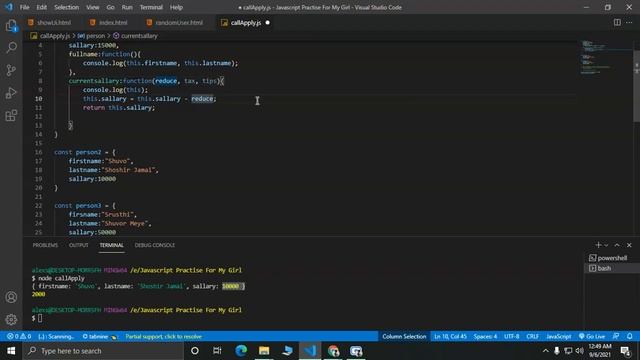
Task: Open the Help menu
Action: (x=176, y=7)
